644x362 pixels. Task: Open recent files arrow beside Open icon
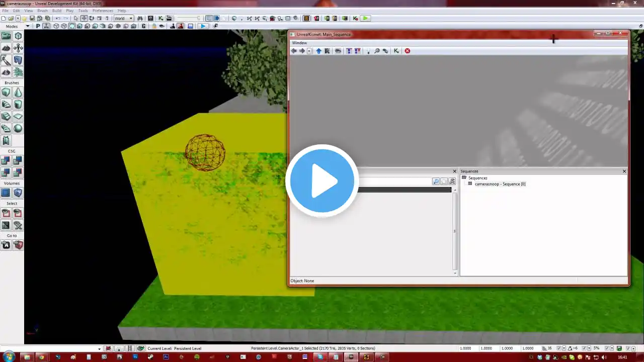click(x=18, y=19)
